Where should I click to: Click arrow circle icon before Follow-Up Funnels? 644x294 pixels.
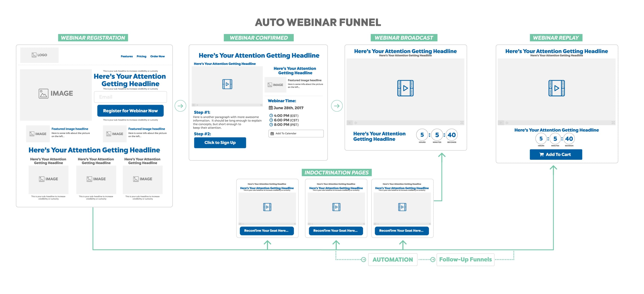(433, 260)
